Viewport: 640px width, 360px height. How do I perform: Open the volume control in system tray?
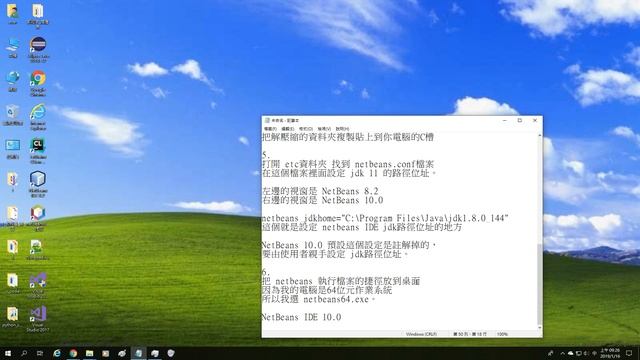[x=587, y=353]
